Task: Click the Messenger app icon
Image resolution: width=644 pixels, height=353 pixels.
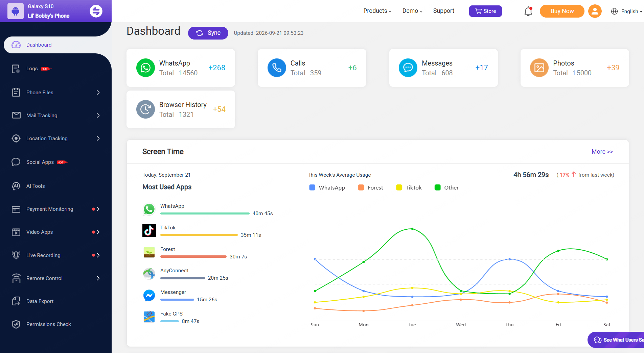Action: click(x=149, y=295)
